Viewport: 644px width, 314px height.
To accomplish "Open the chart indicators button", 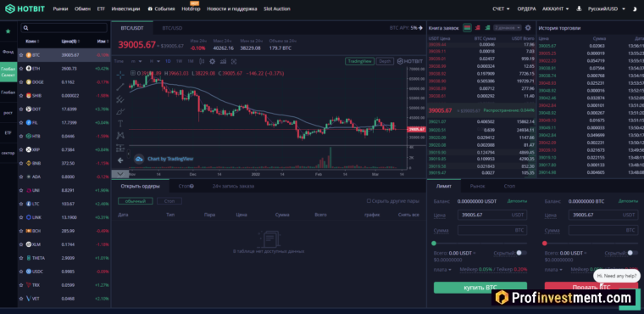I will click(x=223, y=61).
